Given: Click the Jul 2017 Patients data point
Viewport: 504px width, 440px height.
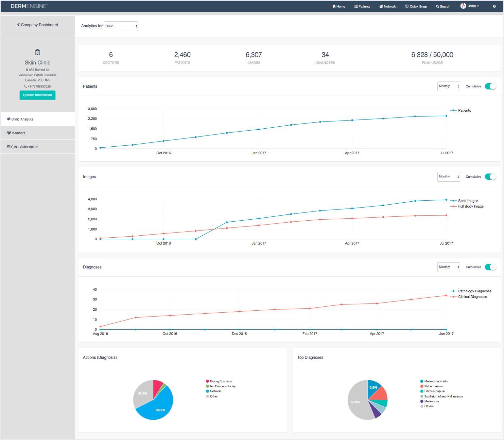Looking at the screenshot, I should (x=446, y=116).
